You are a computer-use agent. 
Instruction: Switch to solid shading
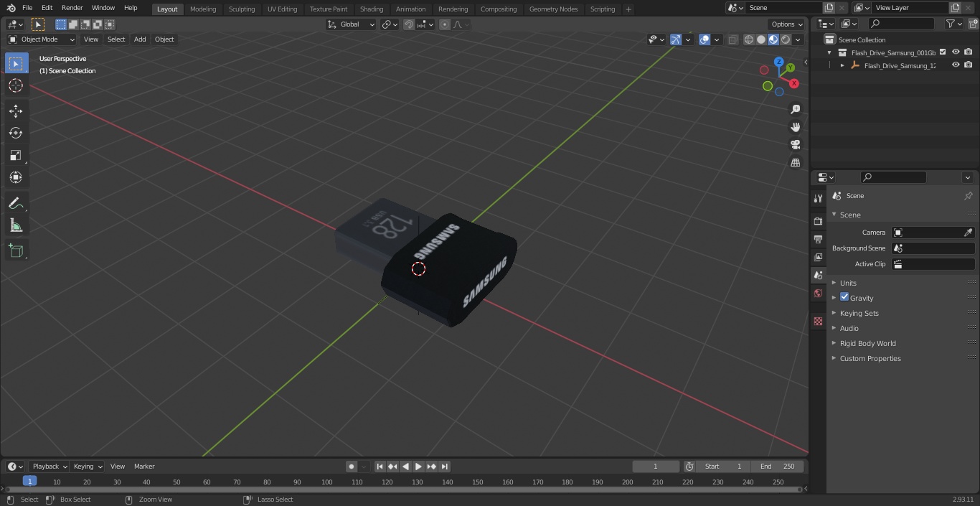(761, 39)
